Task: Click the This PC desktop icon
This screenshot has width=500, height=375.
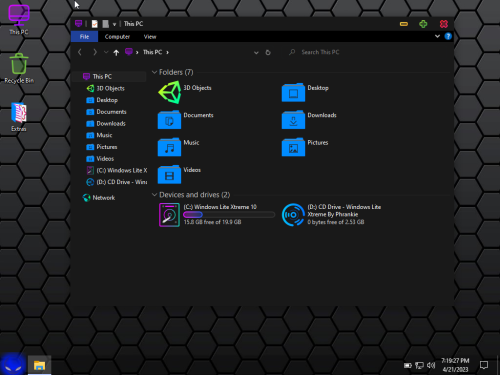Action: (19, 20)
